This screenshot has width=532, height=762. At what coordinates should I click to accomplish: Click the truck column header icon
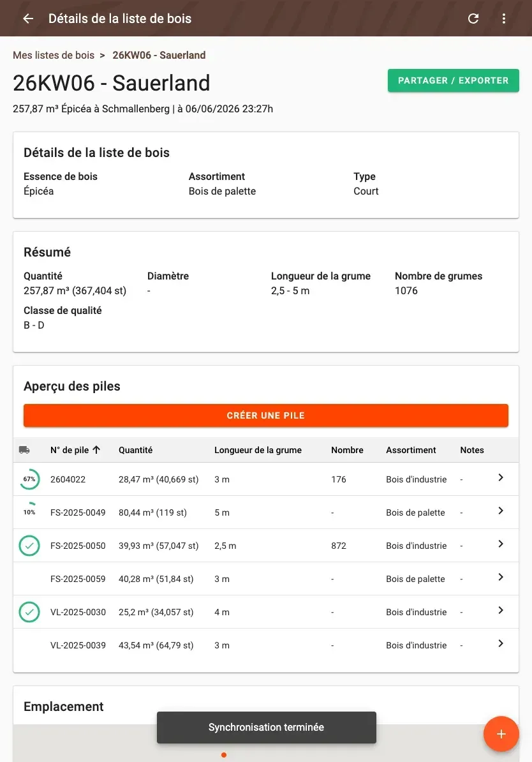24,450
